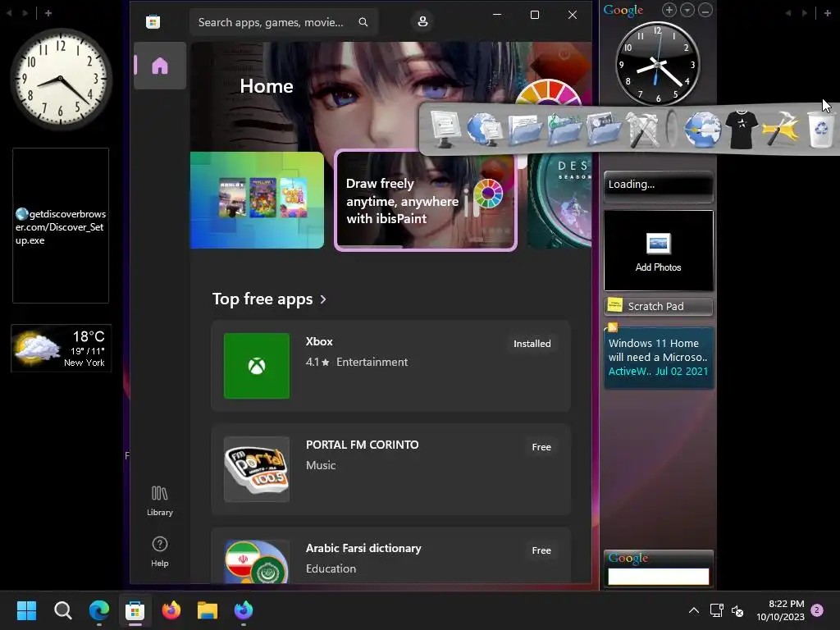The image size is (840, 630).
Task: Launch Firefox from the taskbar
Action: pos(171,610)
